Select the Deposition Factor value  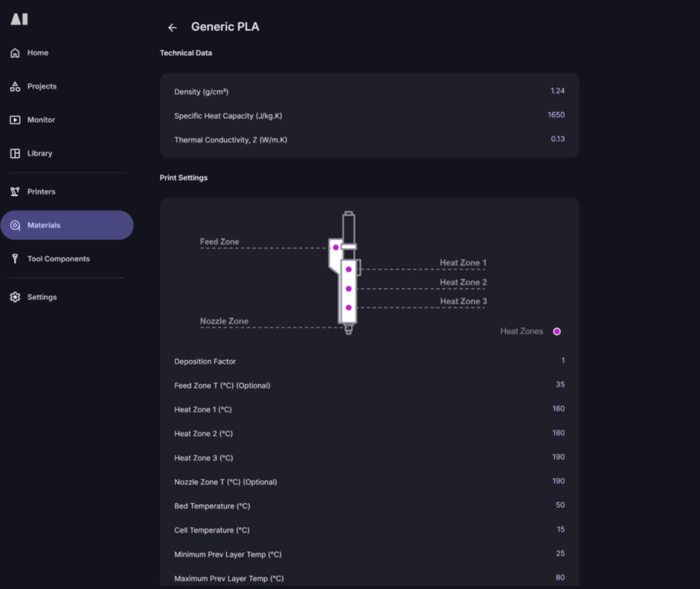click(x=563, y=360)
